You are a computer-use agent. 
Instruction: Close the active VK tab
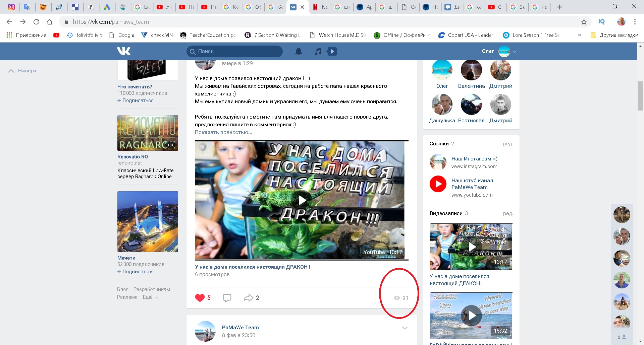tap(302, 7)
